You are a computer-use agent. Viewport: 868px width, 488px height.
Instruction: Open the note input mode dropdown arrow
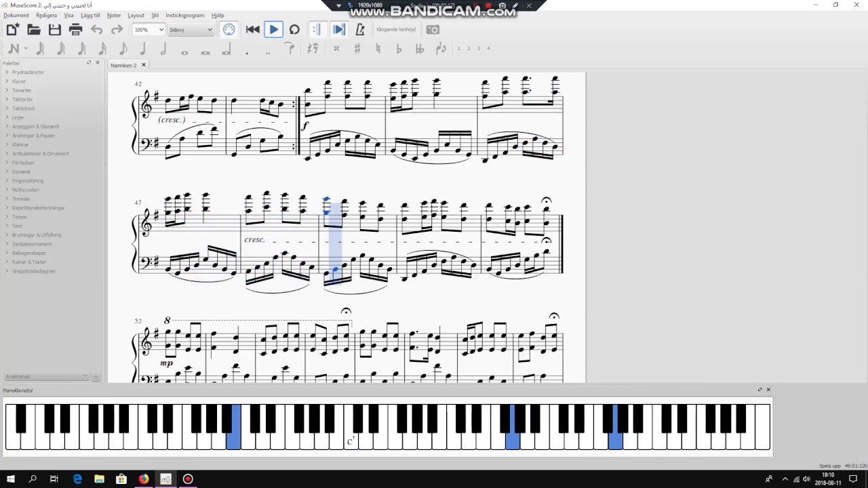[26, 49]
